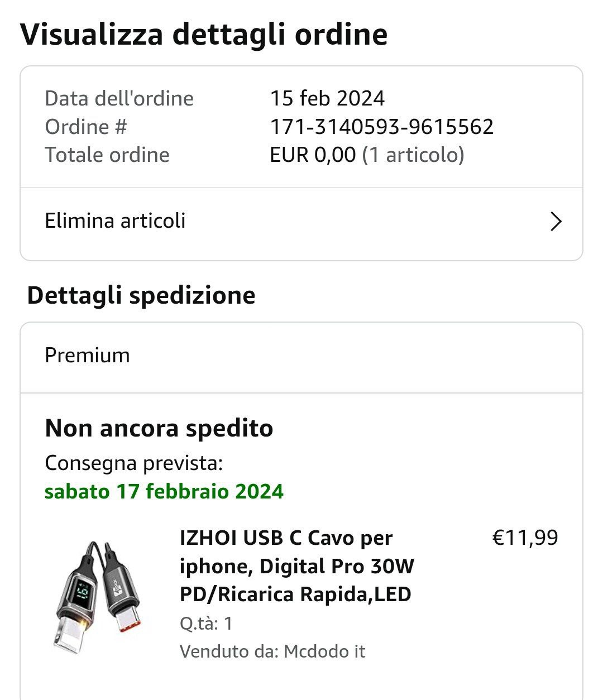Click the Mcdodo it seller name
603x700 pixels.
[x=324, y=651]
